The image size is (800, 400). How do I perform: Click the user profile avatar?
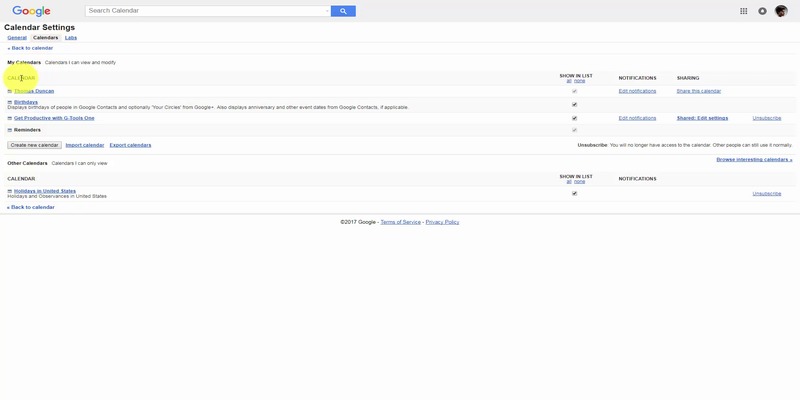tap(781, 11)
